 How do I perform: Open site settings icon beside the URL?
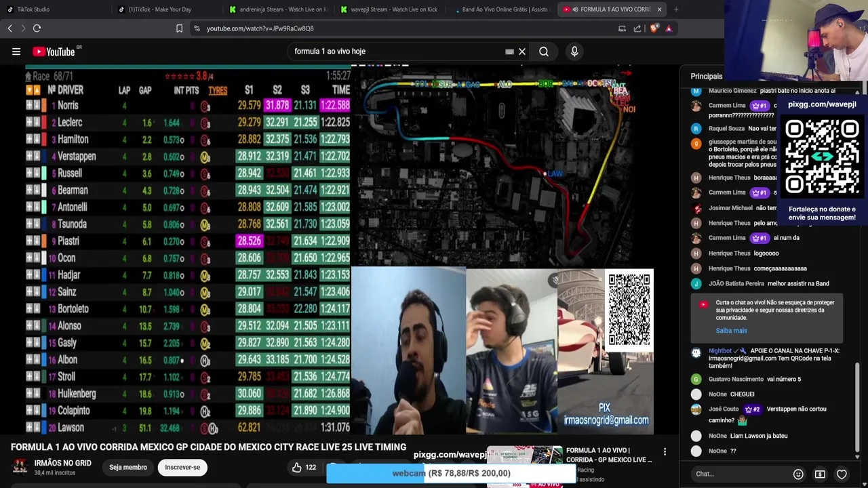[197, 28]
